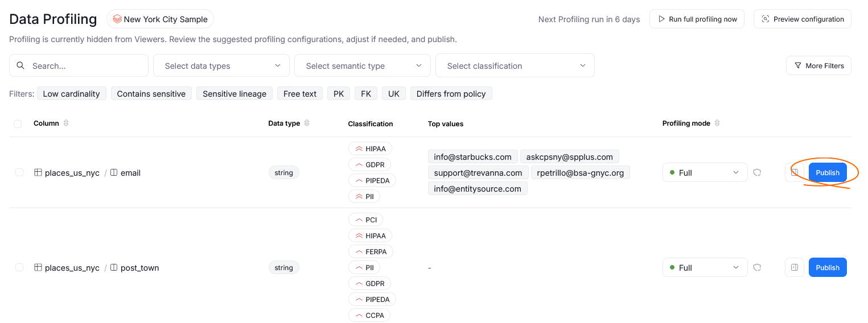Toggle the UK filter chip
The height and width of the screenshot is (323, 868).
pyautogui.click(x=394, y=94)
